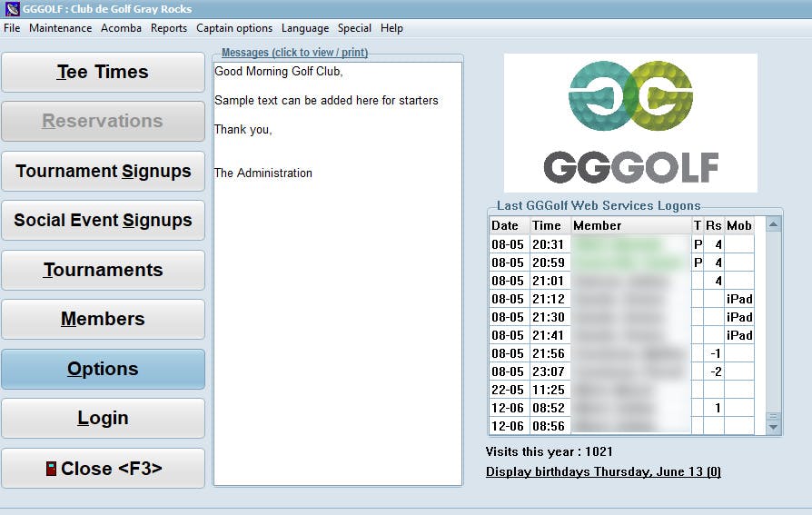This screenshot has width=812, height=515.
Task: Select the T column header
Action: point(698,225)
